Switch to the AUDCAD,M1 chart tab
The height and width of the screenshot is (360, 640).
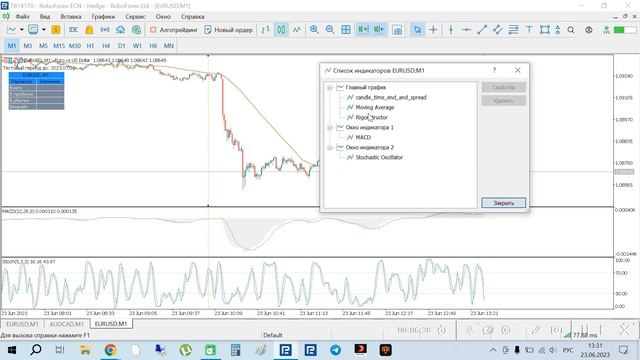pos(67,324)
